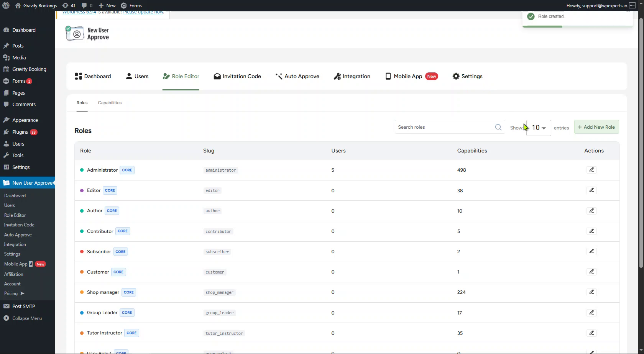This screenshot has height=354, width=644.
Task: Click the Administrator role name
Action: [102, 170]
